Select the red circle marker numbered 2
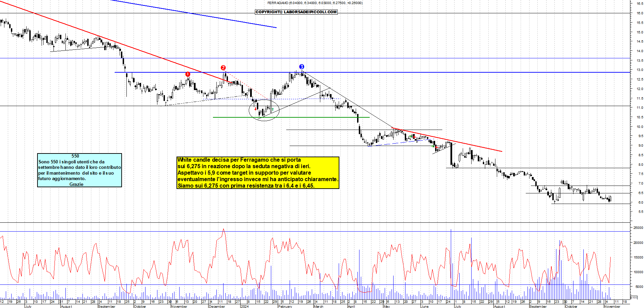644x308 pixels. [x=223, y=68]
